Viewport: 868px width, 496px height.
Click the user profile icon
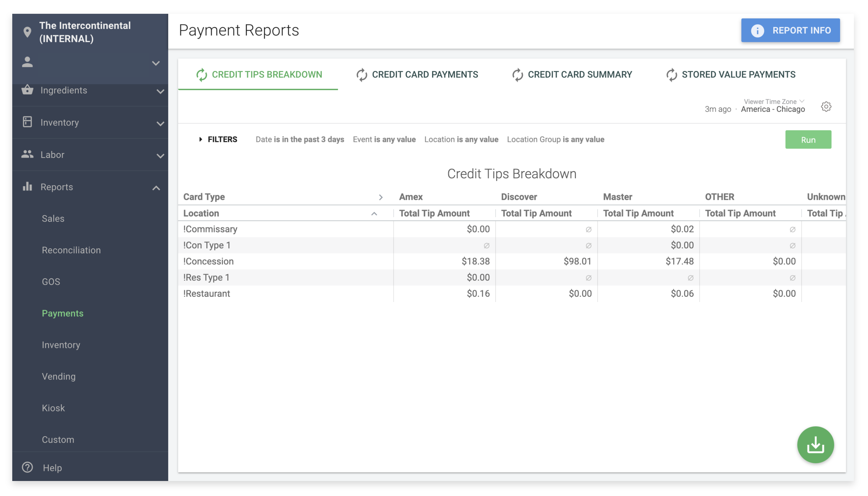coord(27,62)
